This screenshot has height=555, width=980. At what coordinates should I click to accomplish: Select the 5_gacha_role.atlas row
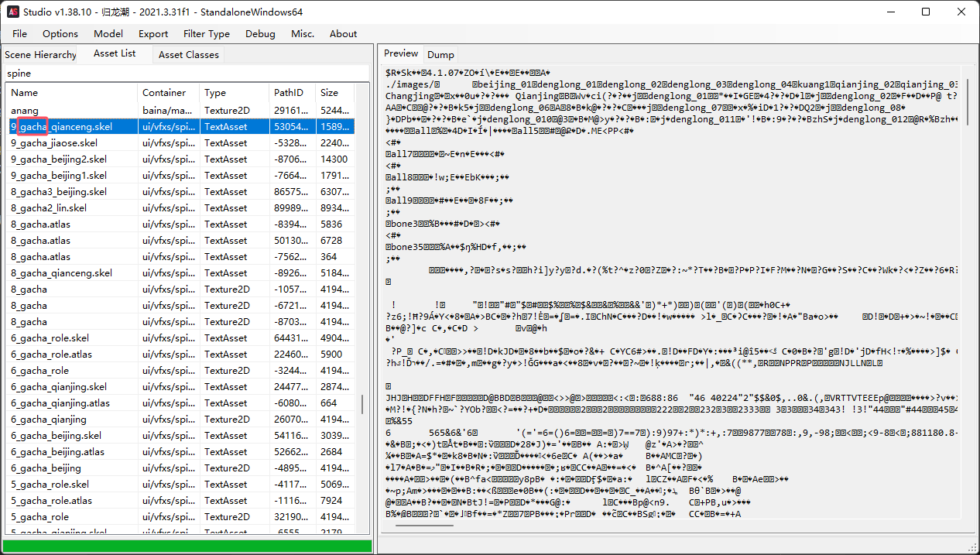181,500
